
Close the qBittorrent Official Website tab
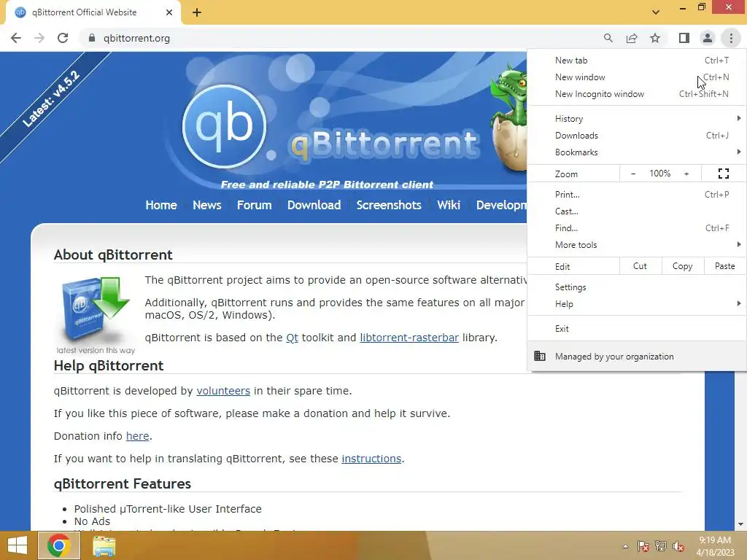(x=169, y=12)
